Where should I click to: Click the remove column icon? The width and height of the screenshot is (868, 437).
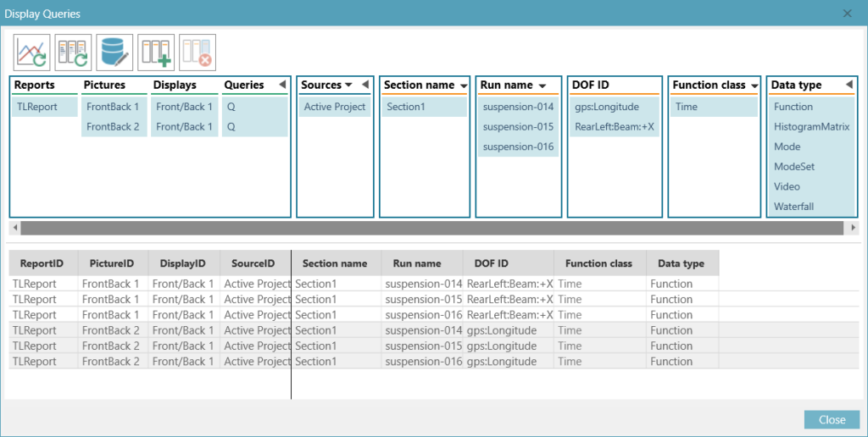coord(198,53)
